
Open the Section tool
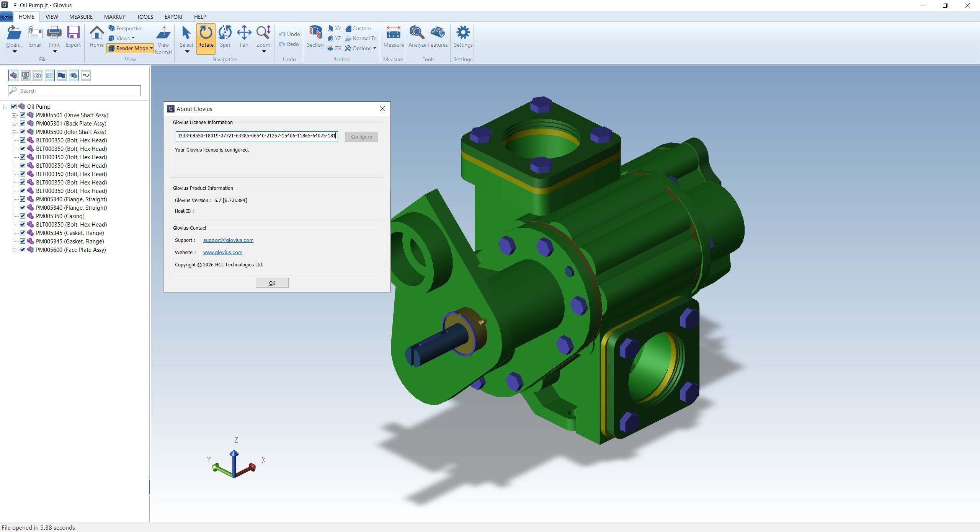315,36
